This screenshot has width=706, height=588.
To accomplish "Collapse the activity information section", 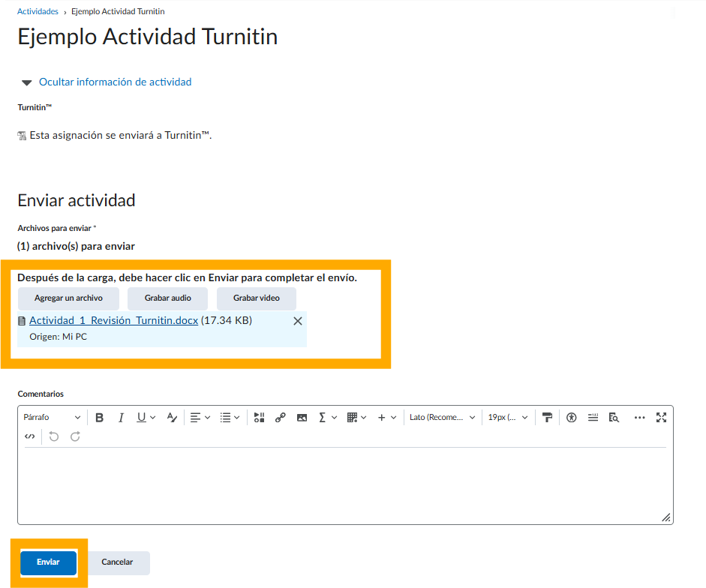I will pos(115,82).
